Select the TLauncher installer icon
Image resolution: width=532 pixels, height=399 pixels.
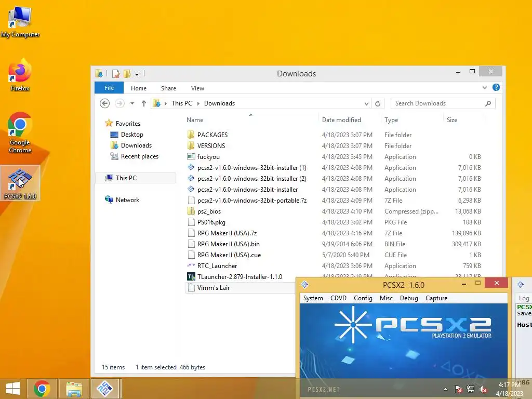(x=191, y=276)
